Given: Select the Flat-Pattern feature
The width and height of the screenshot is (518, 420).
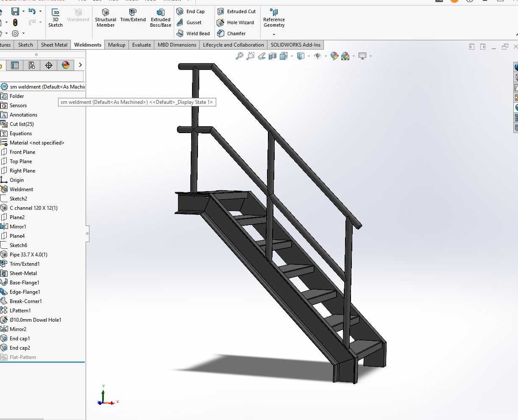Looking at the screenshot, I should (23, 357).
